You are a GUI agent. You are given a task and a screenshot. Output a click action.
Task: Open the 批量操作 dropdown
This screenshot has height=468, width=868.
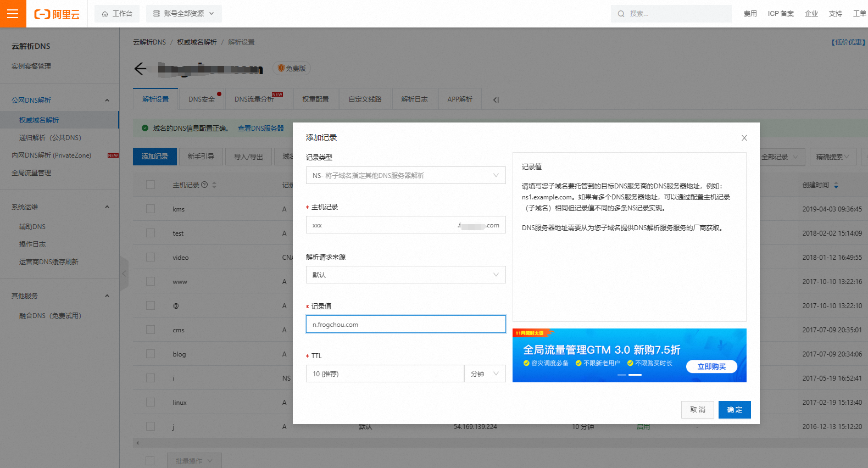tap(194, 461)
